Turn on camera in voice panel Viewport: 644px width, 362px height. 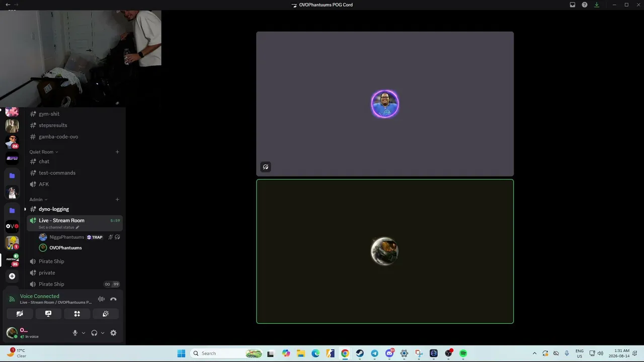click(x=20, y=314)
